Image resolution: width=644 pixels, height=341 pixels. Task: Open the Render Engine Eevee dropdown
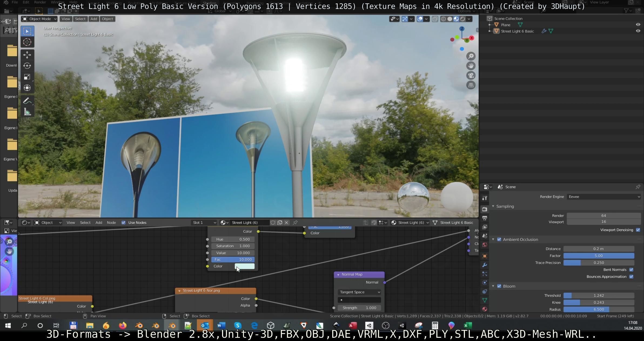tap(604, 197)
